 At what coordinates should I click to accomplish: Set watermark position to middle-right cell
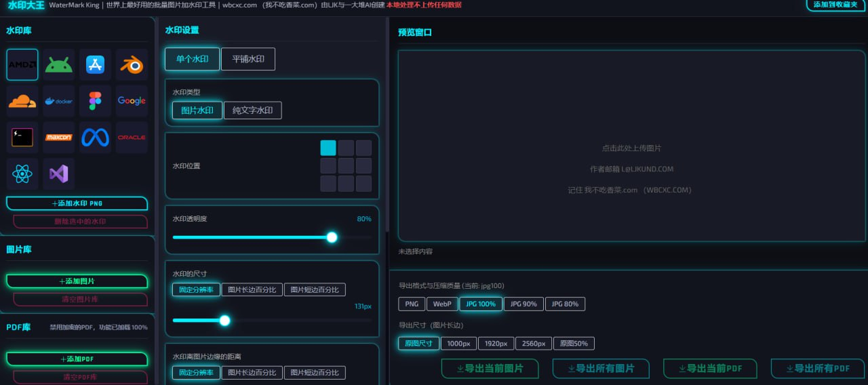pyautogui.click(x=363, y=166)
